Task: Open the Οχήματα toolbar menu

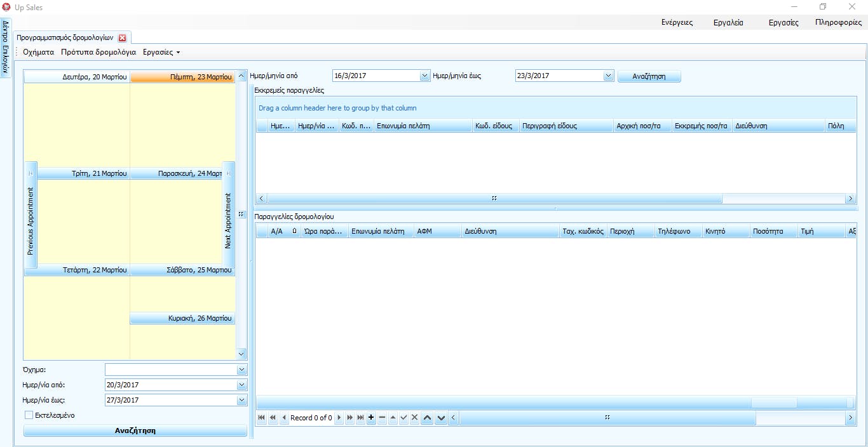Action: click(38, 52)
